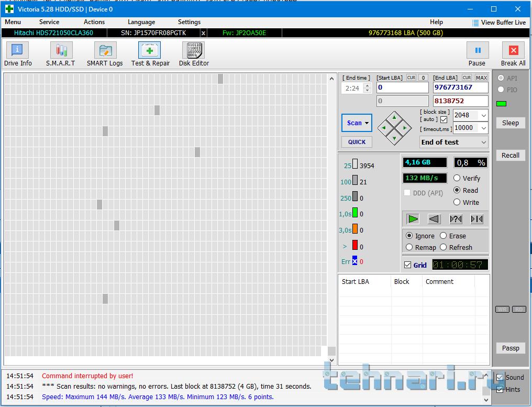Screen dimensions: 532x407
Task: Click the Recall button
Action: [x=511, y=155]
